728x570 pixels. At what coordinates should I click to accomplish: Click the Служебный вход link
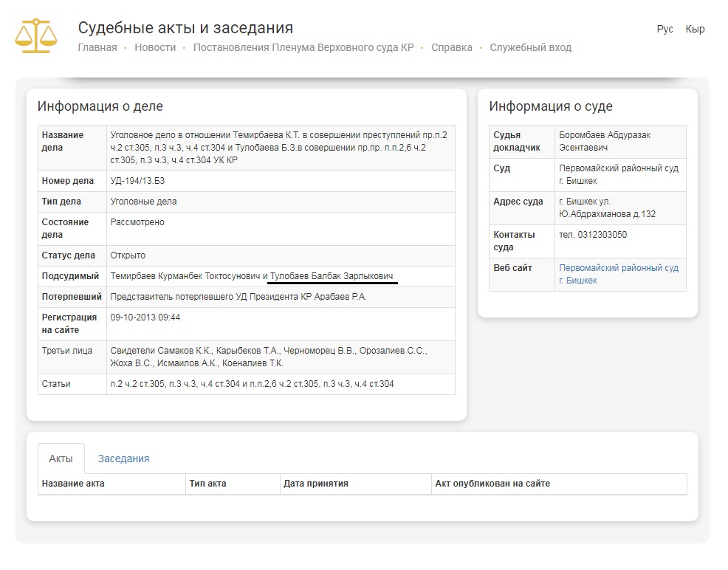530,47
